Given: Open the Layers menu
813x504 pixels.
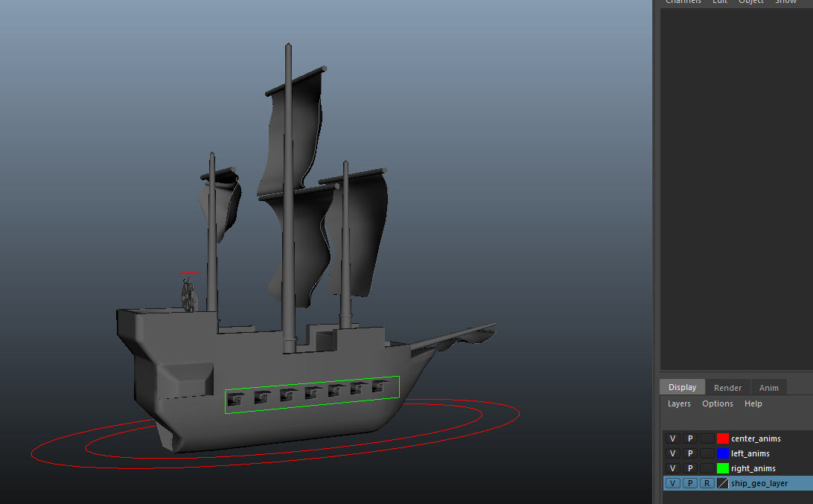Looking at the screenshot, I should pos(679,403).
